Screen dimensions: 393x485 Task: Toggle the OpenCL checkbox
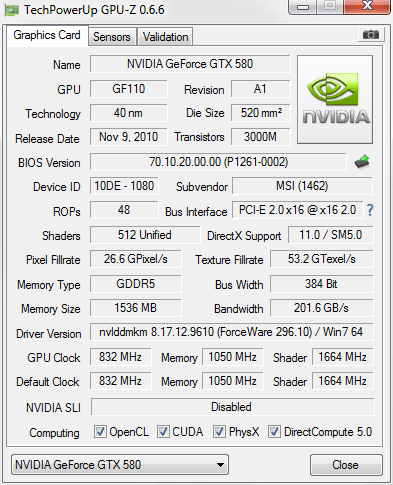pos(100,431)
